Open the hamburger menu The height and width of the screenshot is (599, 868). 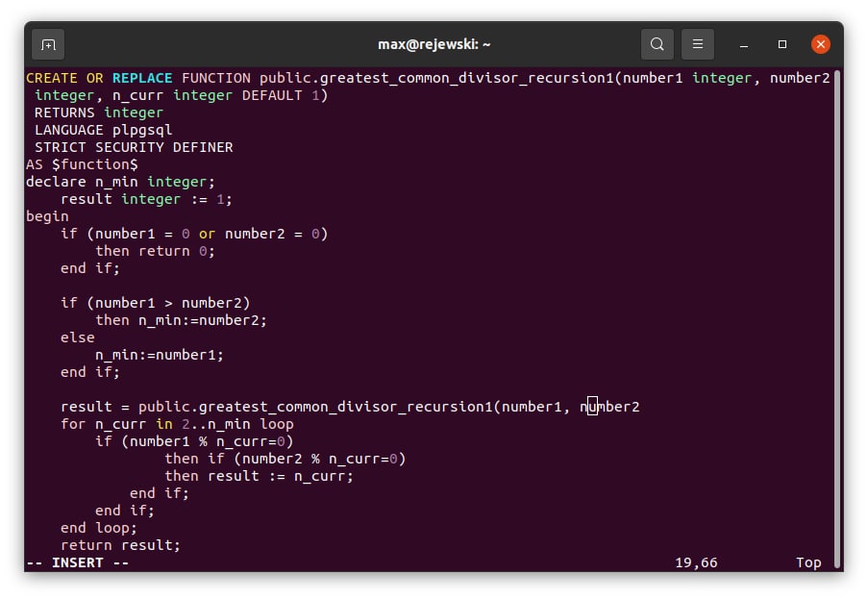698,44
